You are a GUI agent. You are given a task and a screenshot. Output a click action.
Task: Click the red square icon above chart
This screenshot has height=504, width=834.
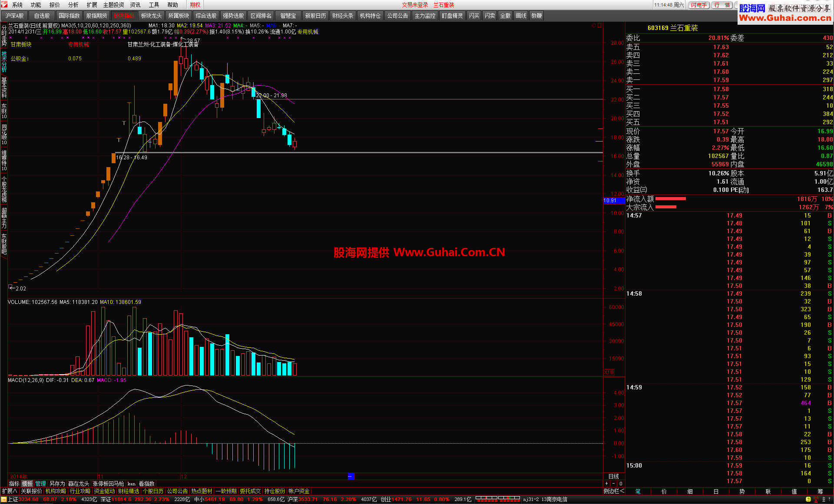pyautogui.click(x=600, y=26)
